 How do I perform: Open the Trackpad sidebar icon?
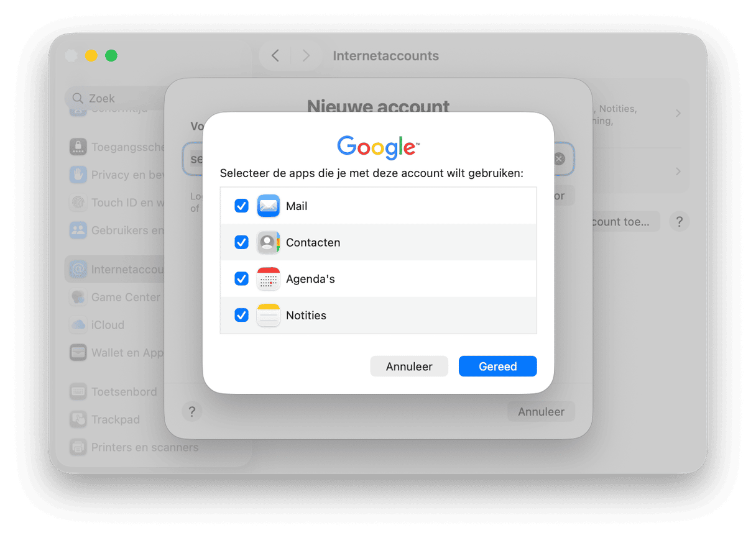point(78,419)
